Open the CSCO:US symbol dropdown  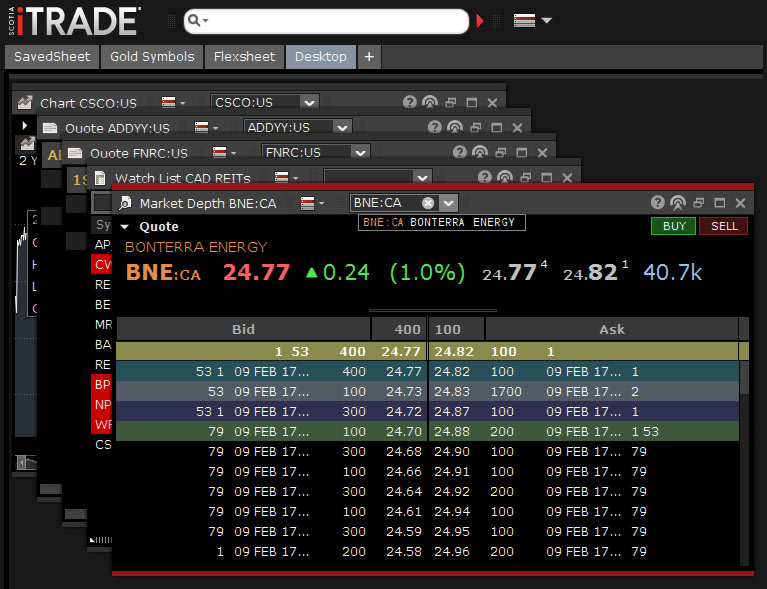309,102
